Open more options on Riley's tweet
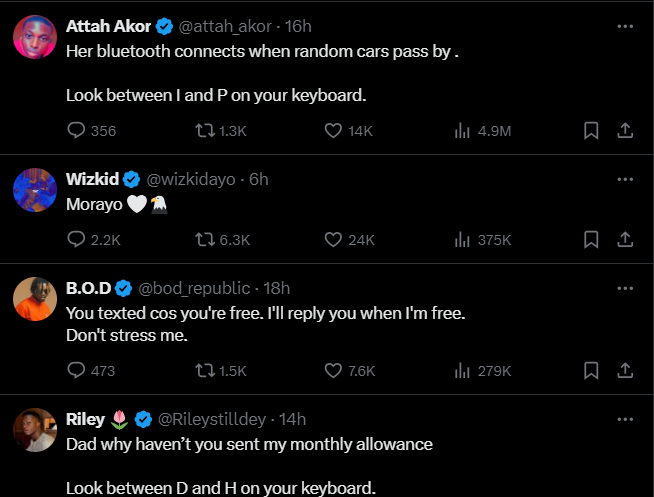The width and height of the screenshot is (654, 497). 625,419
